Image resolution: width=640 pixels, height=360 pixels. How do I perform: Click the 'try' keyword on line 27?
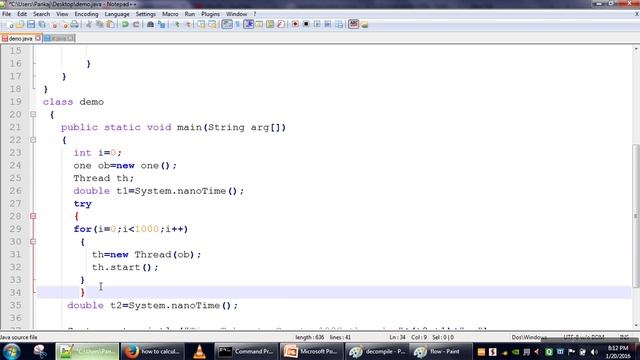click(82, 204)
